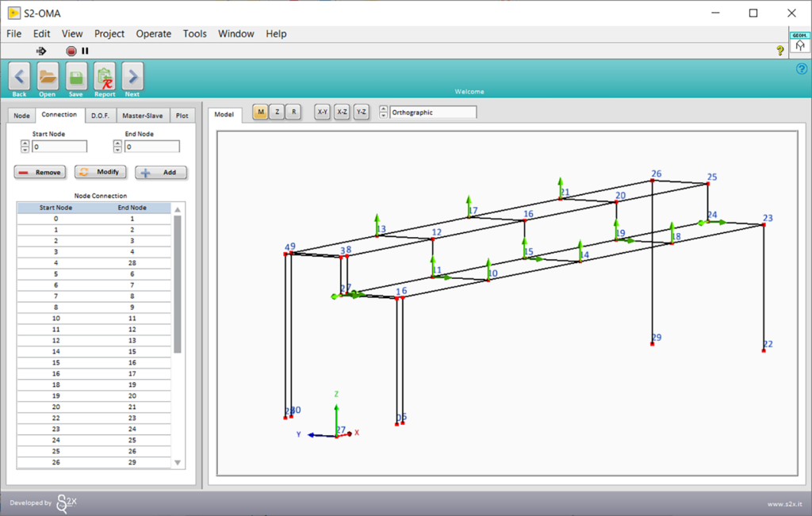
Task: Generate a Report via the Report icon
Action: 104,77
